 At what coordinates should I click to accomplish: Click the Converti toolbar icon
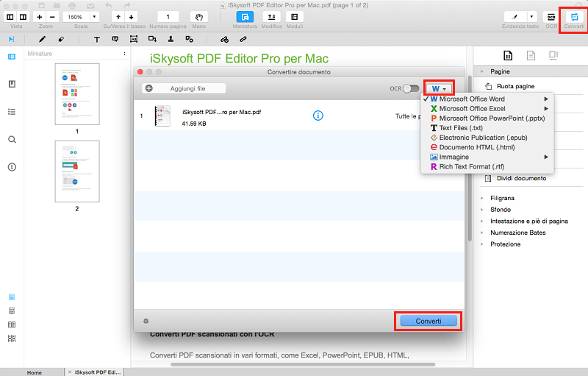[x=574, y=17]
